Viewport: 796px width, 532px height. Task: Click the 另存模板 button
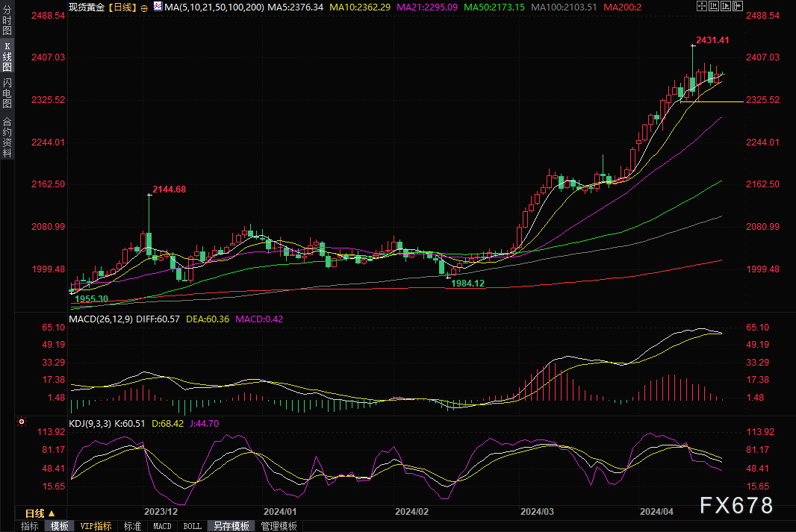pyautogui.click(x=231, y=526)
